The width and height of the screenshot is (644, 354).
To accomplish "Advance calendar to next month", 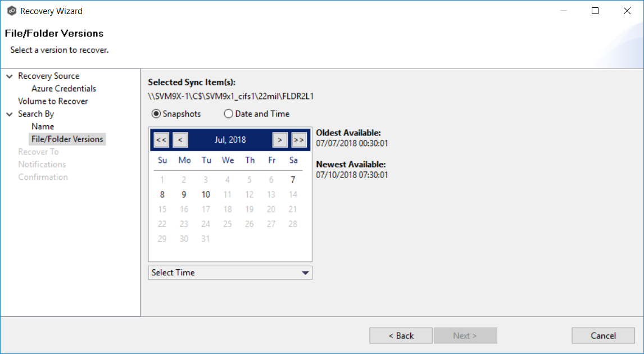I will 280,140.
